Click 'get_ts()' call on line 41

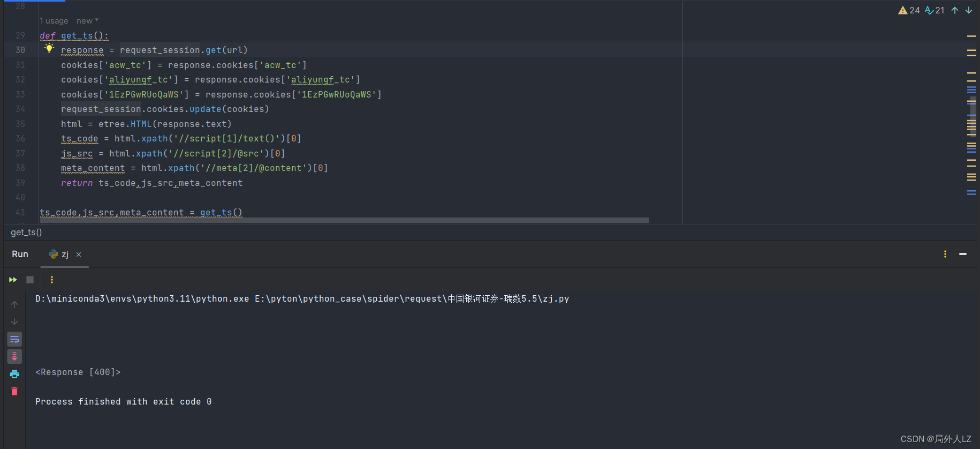click(x=221, y=212)
